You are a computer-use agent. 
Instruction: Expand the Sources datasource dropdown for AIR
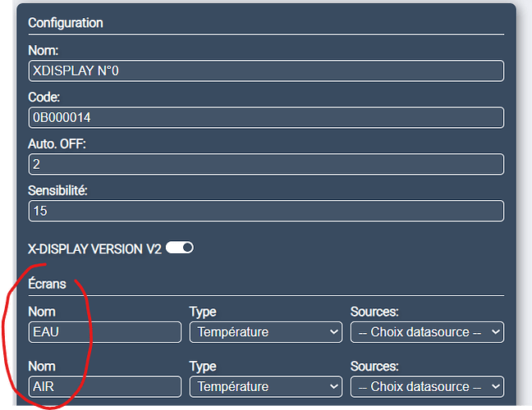click(427, 386)
